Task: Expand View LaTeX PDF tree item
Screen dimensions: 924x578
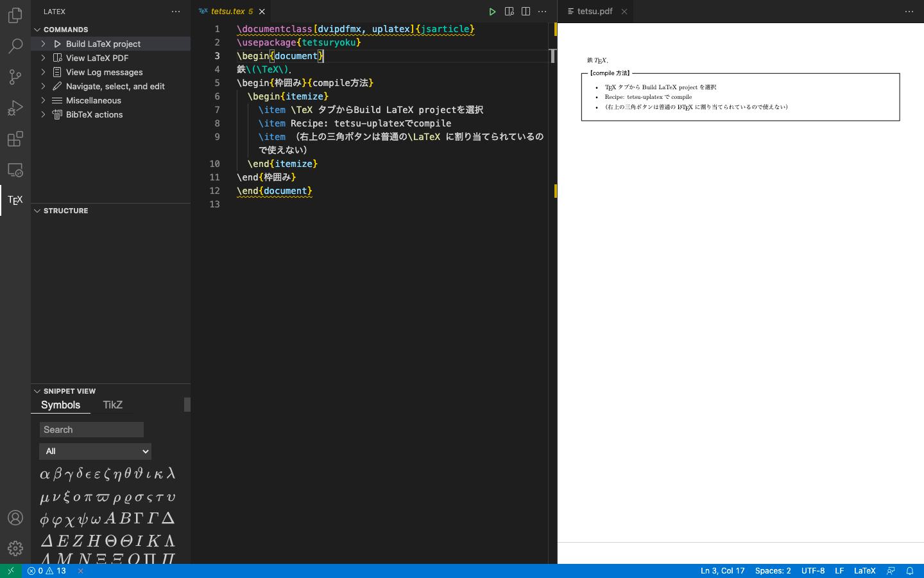Action: pyautogui.click(x=43, y=58)
